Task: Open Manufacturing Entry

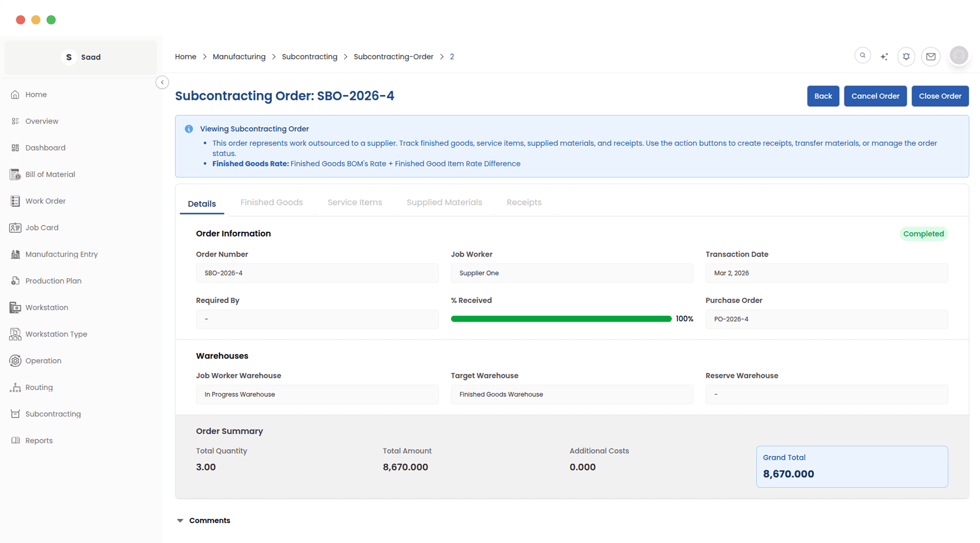Action: pos(61,254)
